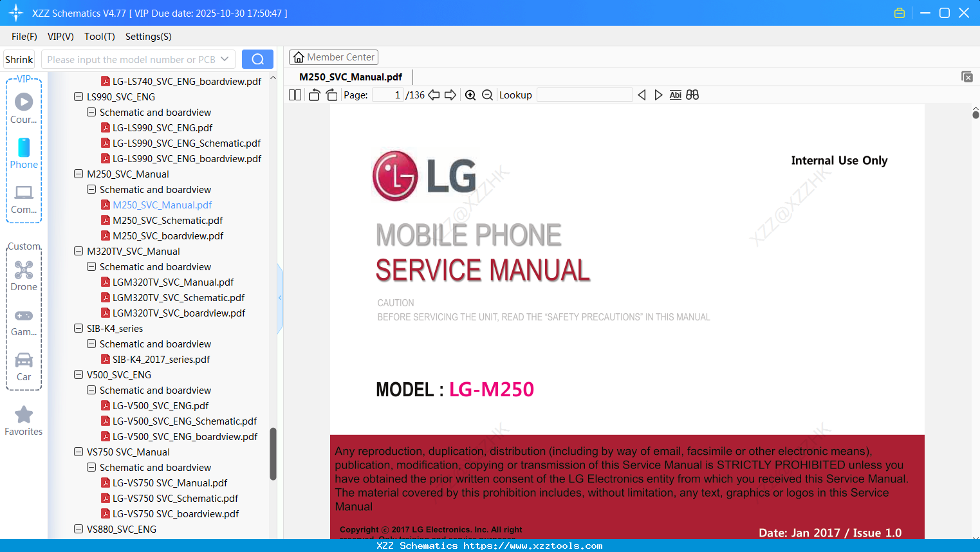Viewport: 980px width, 552px height.
Task: Toggle the Abi text search option
Action: pyautogui.click(x=675, y=95)
